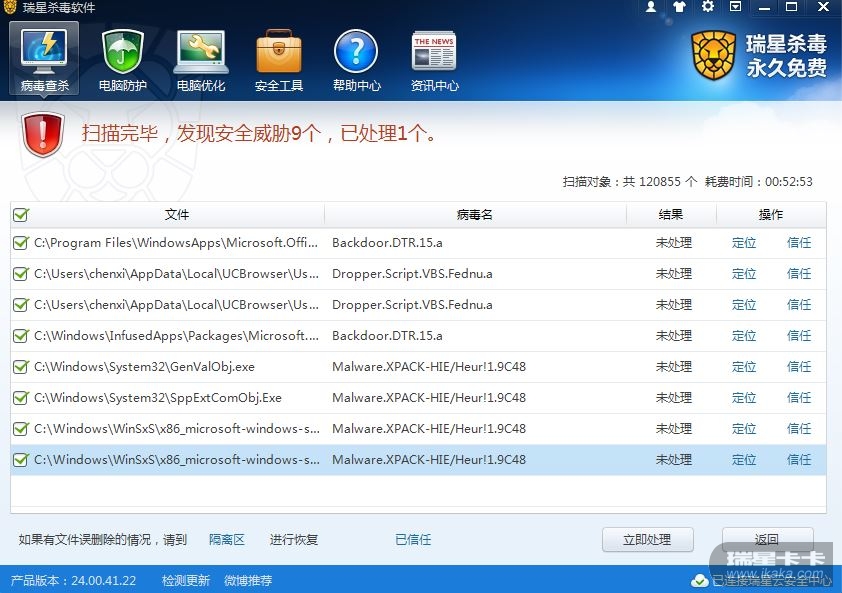Screen dimensions: 842x593
Task: Click Malware.XPACK-HIE name for SppExtComObj.Exe row
Action: [x=429, y=398]
